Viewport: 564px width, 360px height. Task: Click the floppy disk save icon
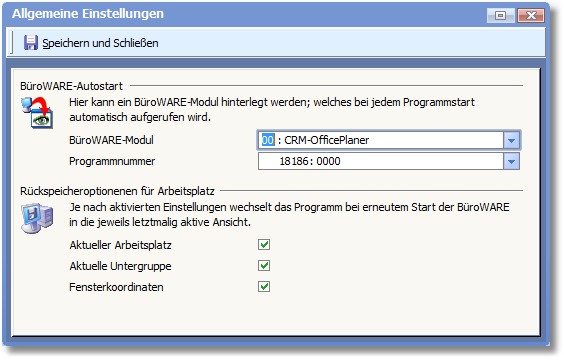31,43
